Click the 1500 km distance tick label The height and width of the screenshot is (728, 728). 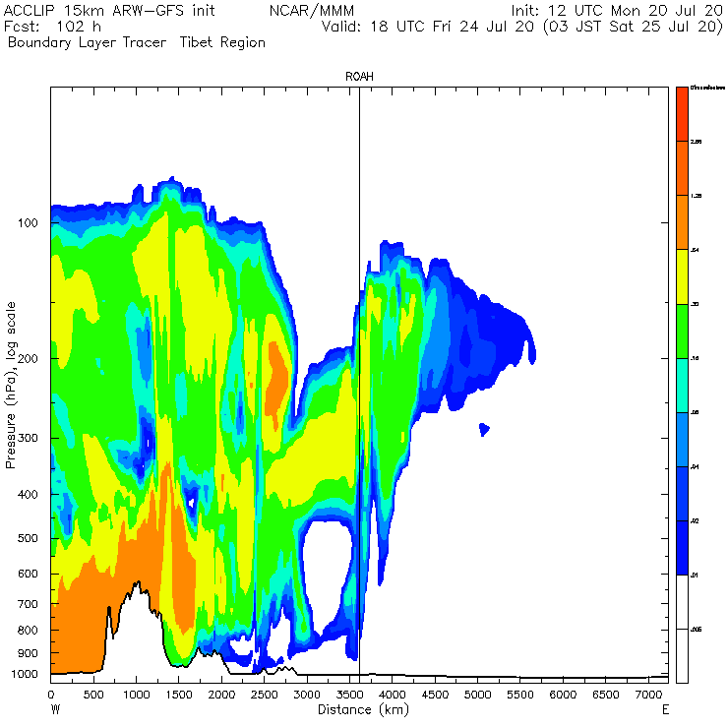[x=179, y=695]
